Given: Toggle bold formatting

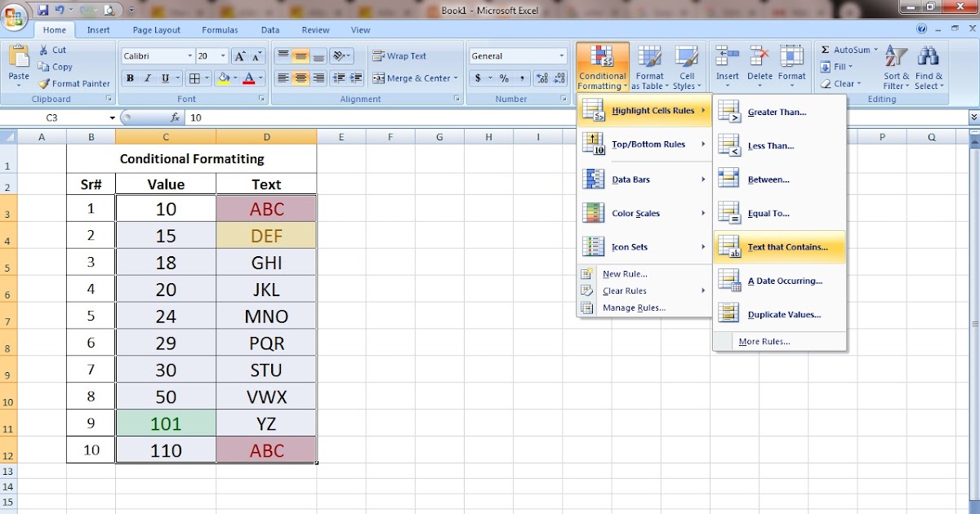Looking at the screenshot, I should point(130,78).
